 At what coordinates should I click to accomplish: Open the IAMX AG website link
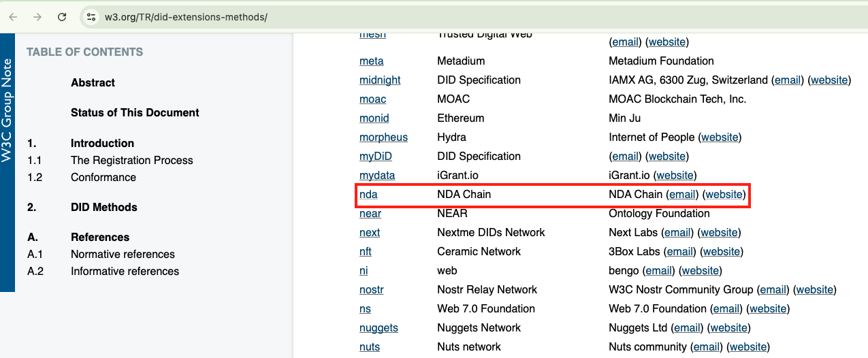coord(829,80)
